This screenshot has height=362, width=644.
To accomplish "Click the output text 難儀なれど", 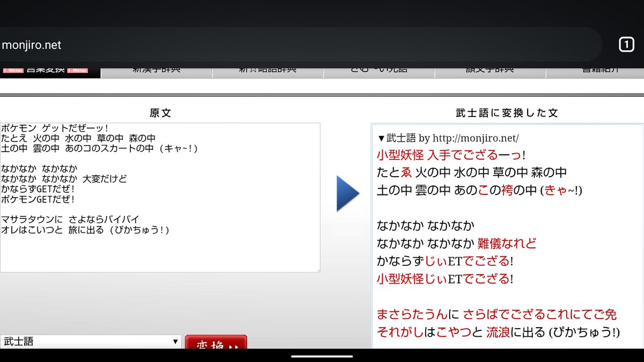I will (x=507, y=244).
